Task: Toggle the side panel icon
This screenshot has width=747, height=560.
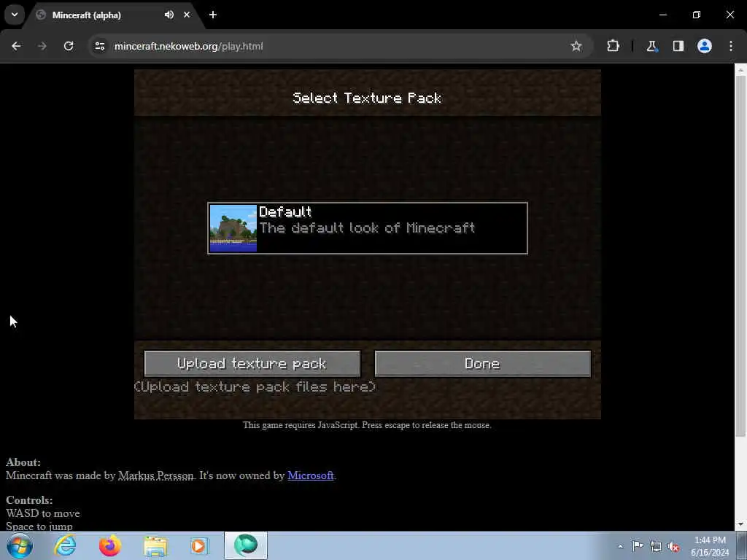Action: [678, 46]
